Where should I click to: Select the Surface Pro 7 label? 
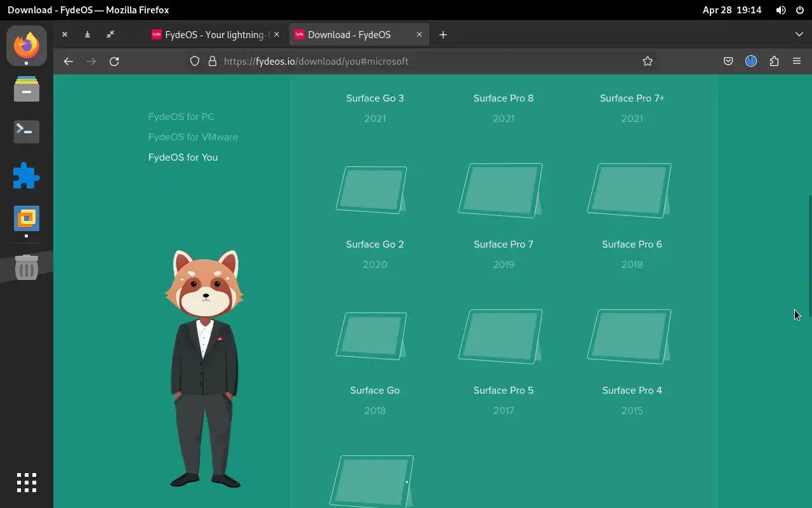coord(504,244)
